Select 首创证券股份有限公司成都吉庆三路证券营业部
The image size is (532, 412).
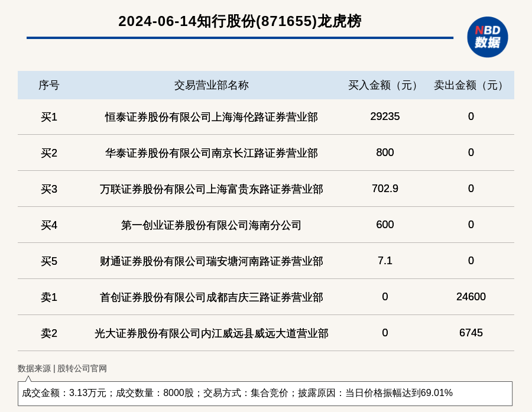[212, 297]
